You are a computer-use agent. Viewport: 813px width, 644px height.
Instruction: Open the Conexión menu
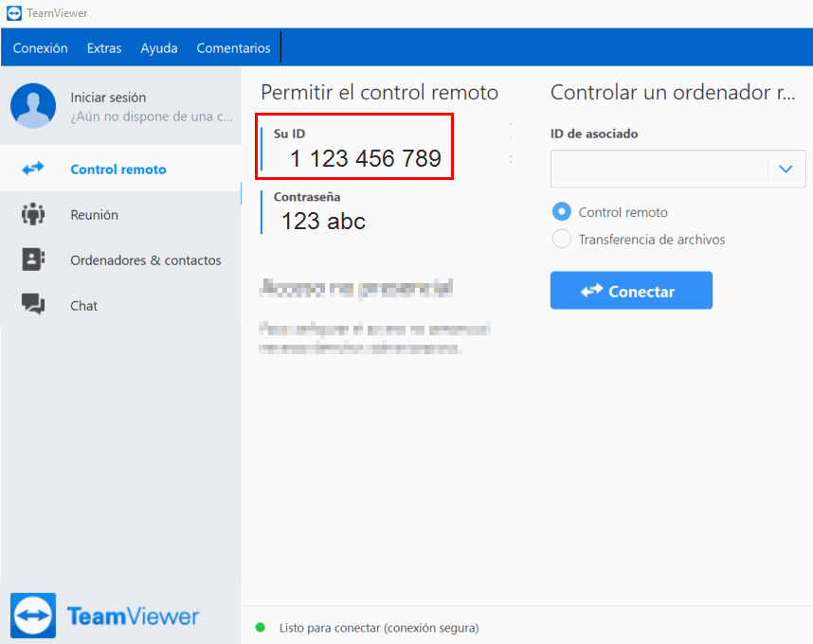pos(41,48)
